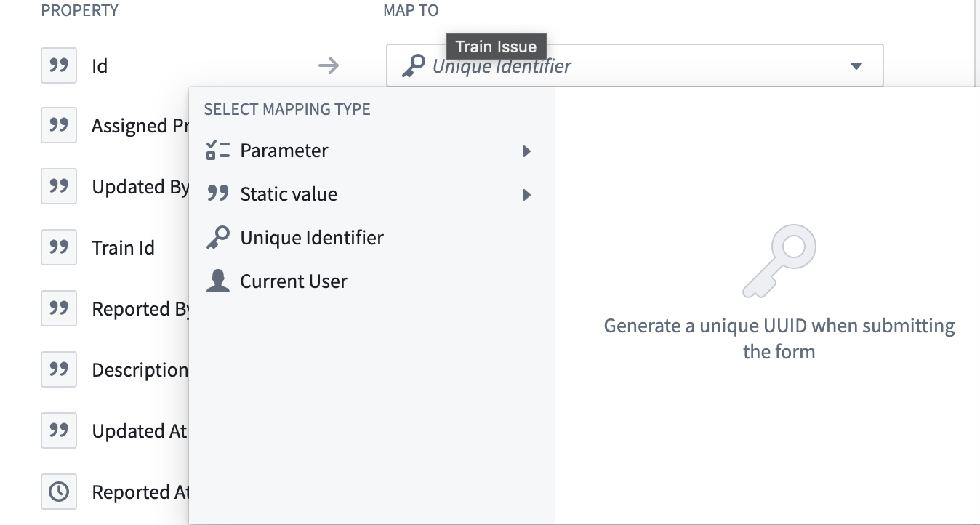Screen dimensions: 980x525
Task: Click the string type icon beside Id
Action: coord(59,65)
